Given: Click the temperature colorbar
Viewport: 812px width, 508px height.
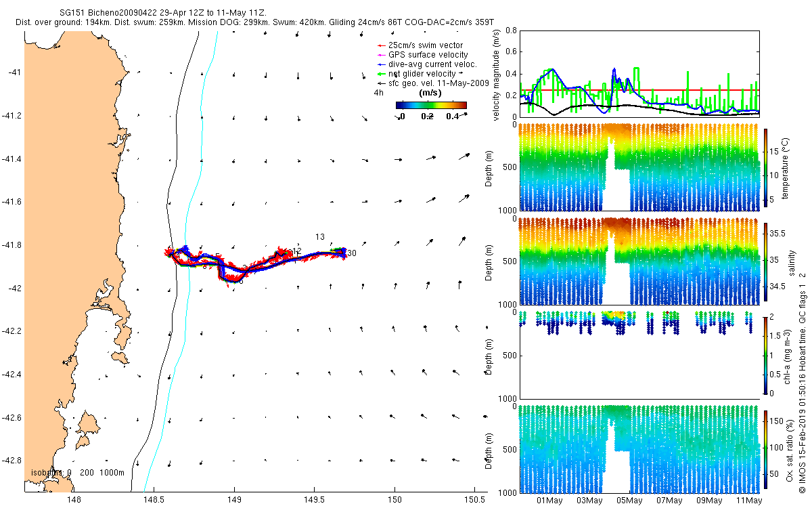Looking at the screenshot, I should pos(766,167).
